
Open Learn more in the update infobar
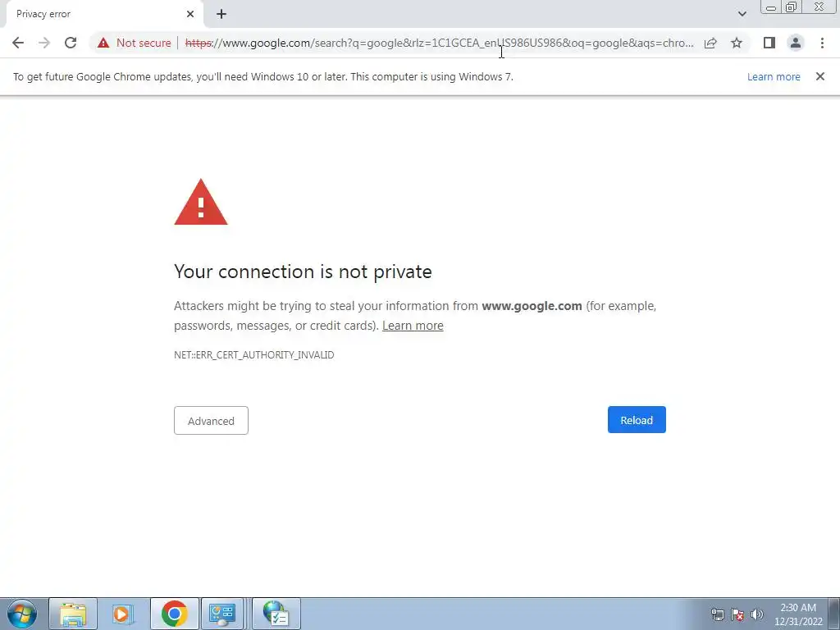pyautogui.click(x=774, y=76)
